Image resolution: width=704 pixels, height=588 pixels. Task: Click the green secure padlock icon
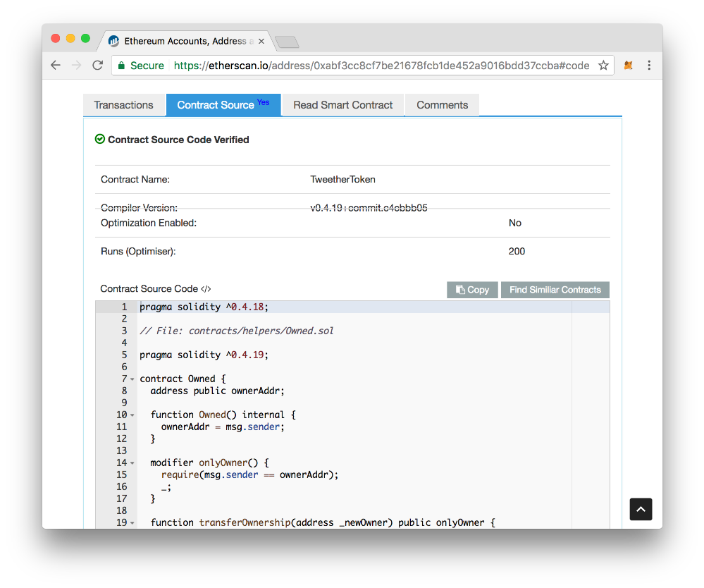tap(121, 66)
